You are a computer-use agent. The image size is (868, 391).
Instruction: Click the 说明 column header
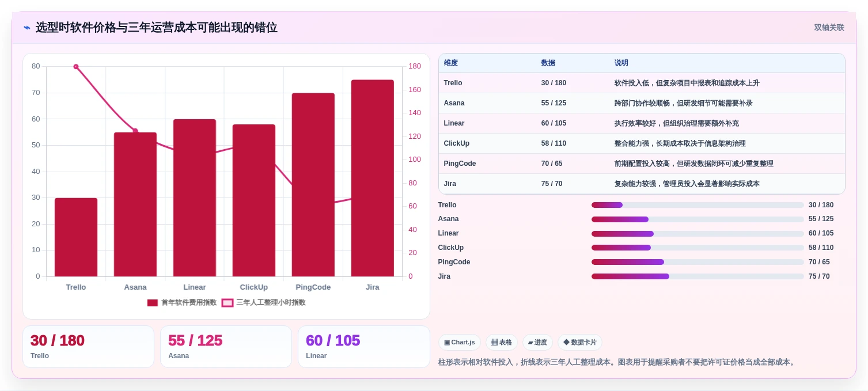click(621, 63)
